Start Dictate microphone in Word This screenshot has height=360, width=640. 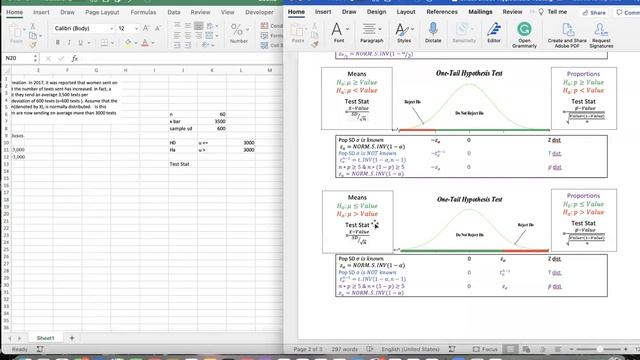coord(433,33)
